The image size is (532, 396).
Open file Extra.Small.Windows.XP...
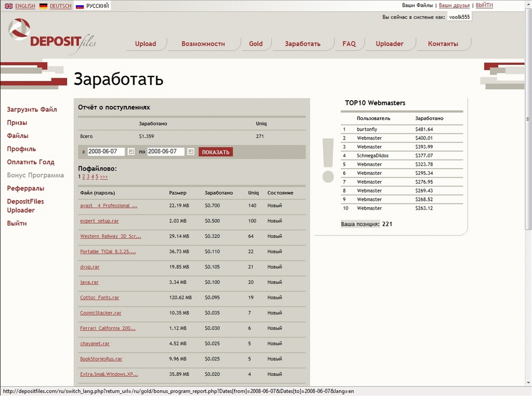click(109, 374)
